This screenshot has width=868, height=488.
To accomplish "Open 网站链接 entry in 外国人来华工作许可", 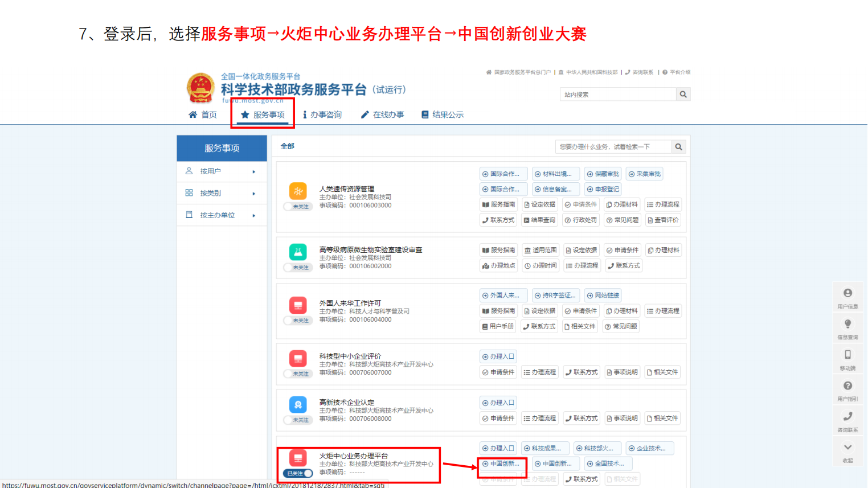I will (603, 296).
